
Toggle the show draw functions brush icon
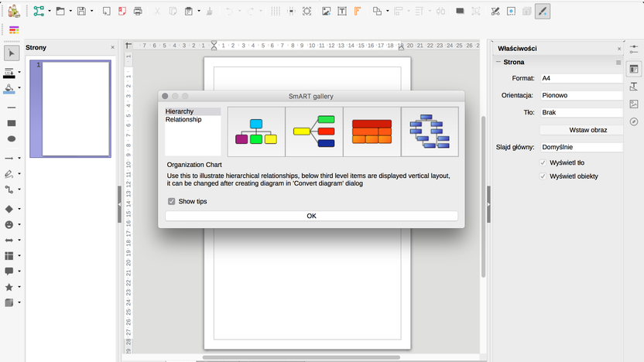click(x=543, y=11)
